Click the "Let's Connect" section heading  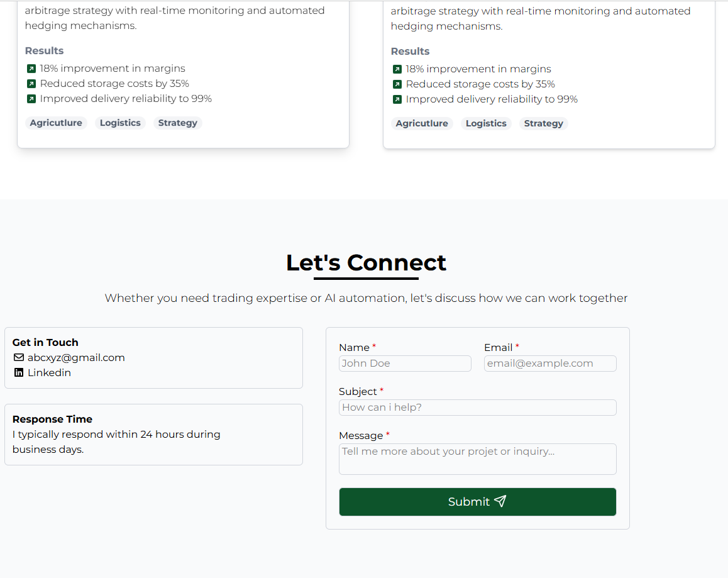coord(366,263)
